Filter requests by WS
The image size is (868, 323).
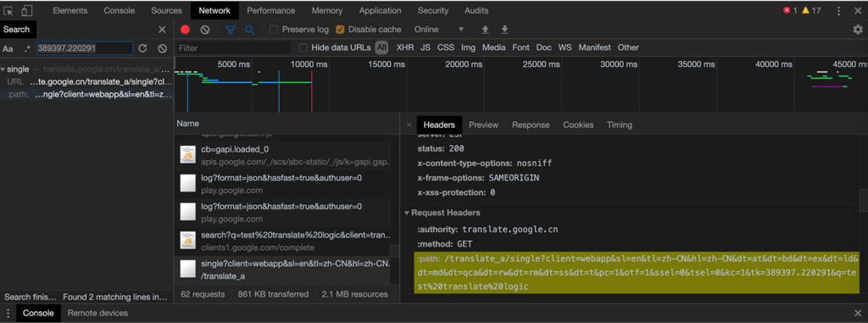(565, 47)
